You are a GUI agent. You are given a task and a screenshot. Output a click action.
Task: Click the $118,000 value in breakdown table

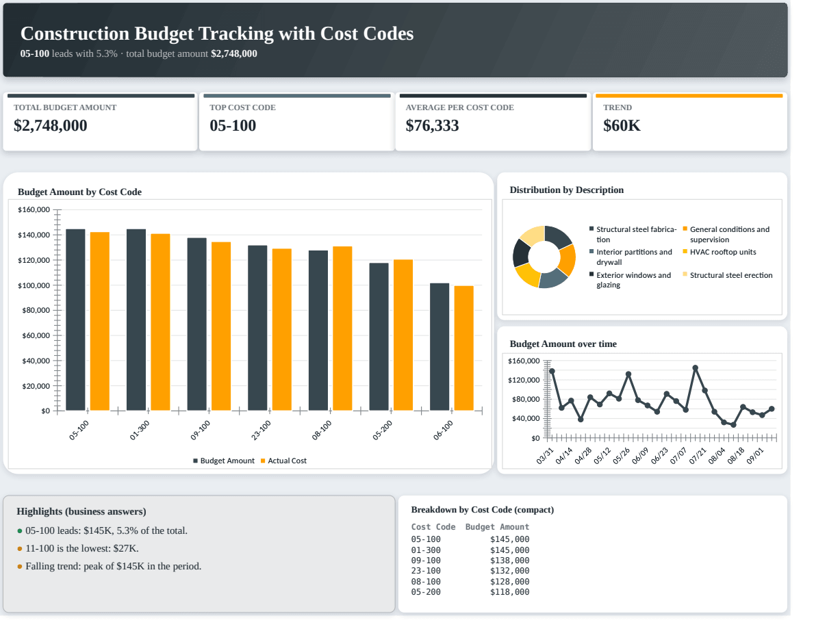(x=510, y=592)
